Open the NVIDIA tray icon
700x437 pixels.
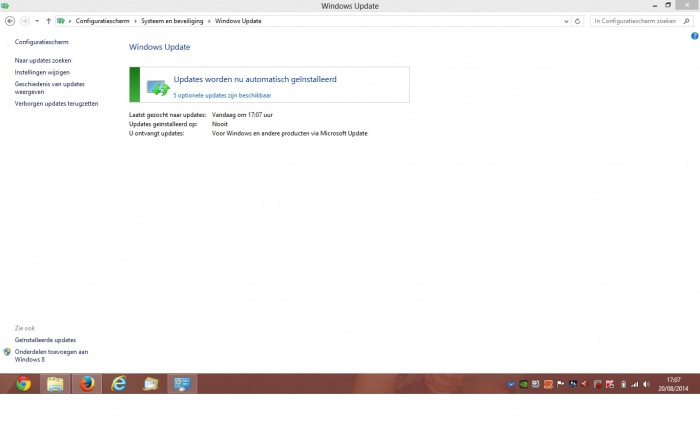pyautogui.click(x=523, y=384)
